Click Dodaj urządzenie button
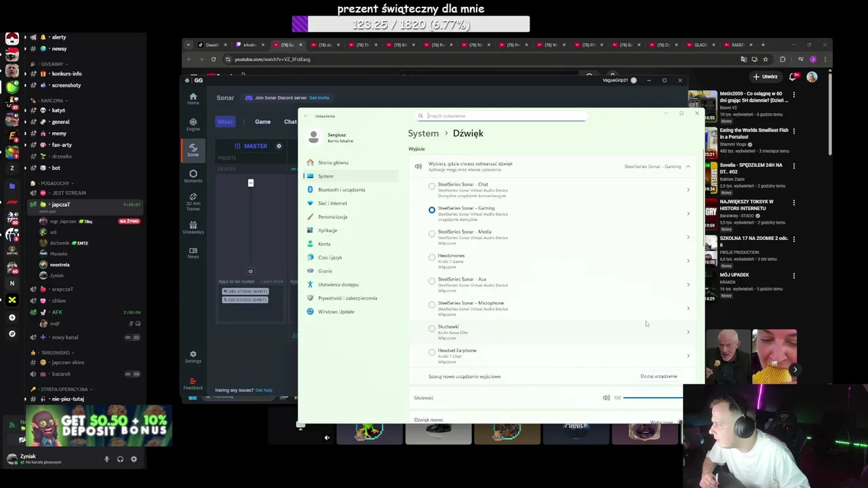Screen dimensions: 868x488 pos(658,376)
